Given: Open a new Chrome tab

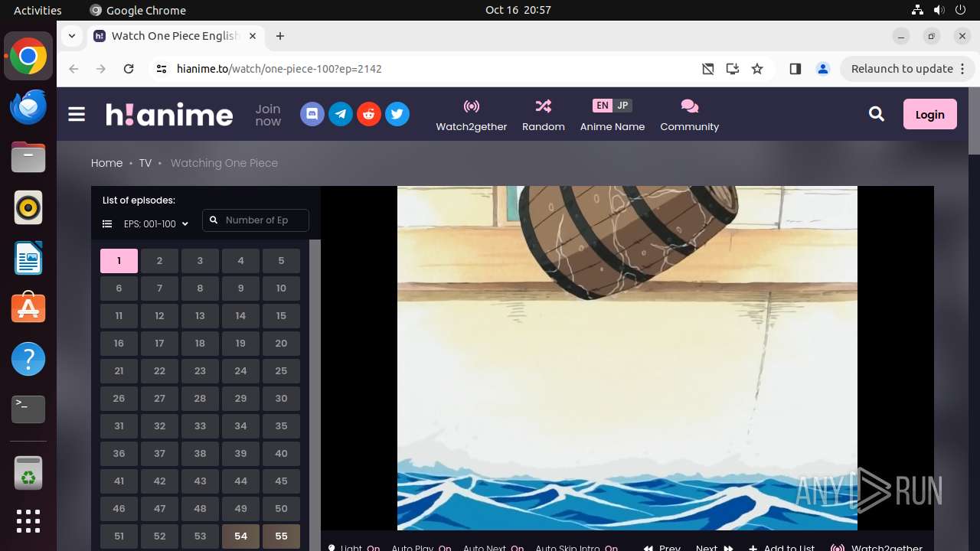Looking at the screenshot, I should pos(280,36).
